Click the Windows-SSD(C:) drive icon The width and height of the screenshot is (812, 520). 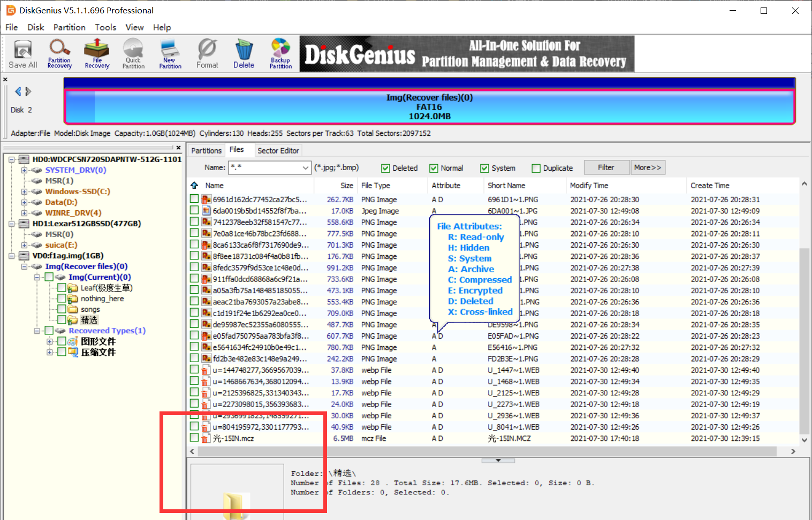pos(36,192)
